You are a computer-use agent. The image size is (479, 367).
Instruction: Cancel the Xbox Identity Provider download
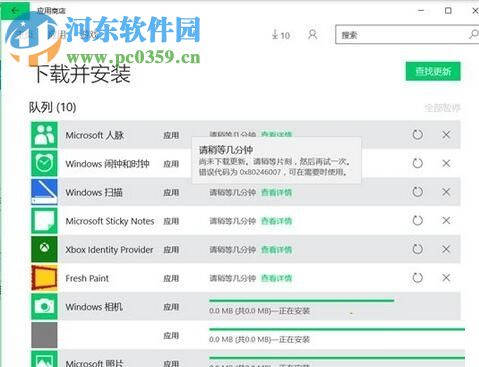point(446,249)
